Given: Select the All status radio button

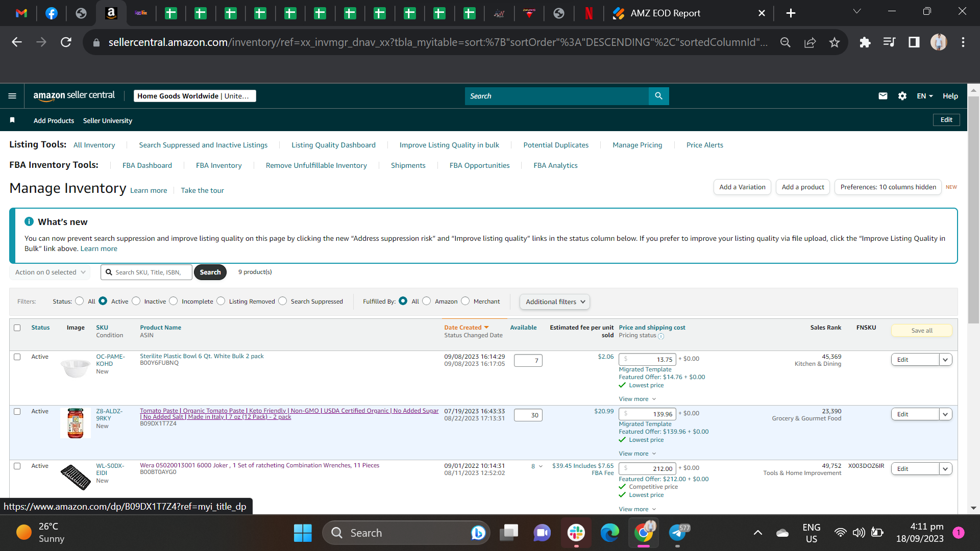Looking at the screenshot, I should 80,301.
